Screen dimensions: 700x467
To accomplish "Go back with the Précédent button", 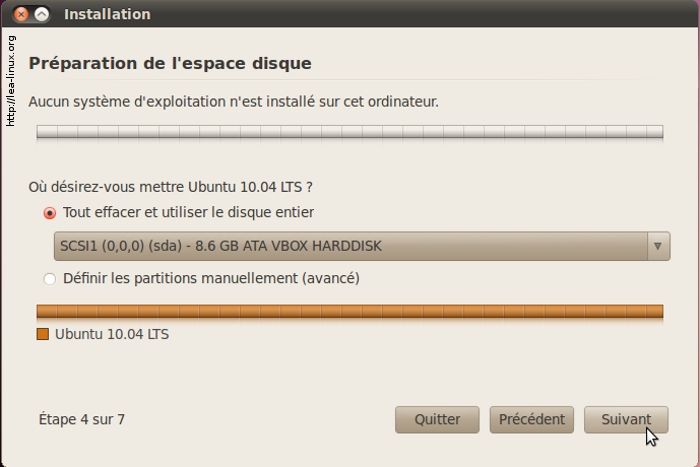I will click(x=531, y=420).
